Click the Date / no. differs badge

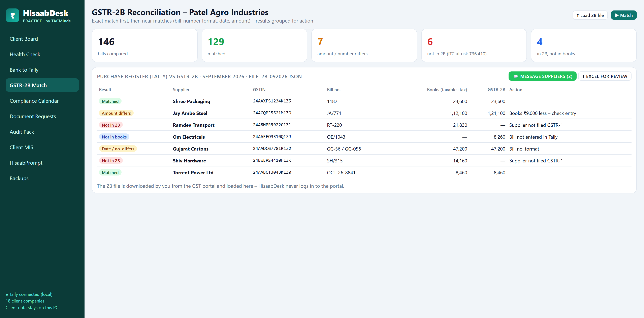pyautogui.click(x=118, y=149)
